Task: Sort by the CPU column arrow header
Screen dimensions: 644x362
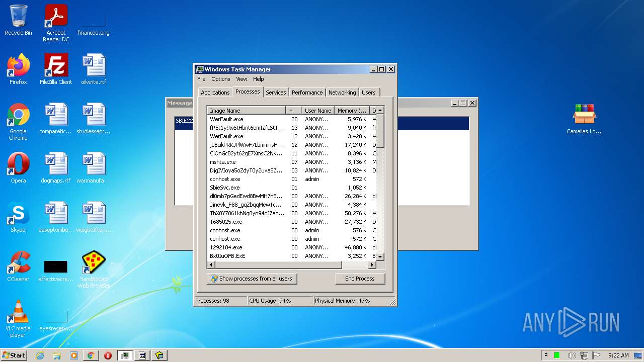Action: coord(293,111)
